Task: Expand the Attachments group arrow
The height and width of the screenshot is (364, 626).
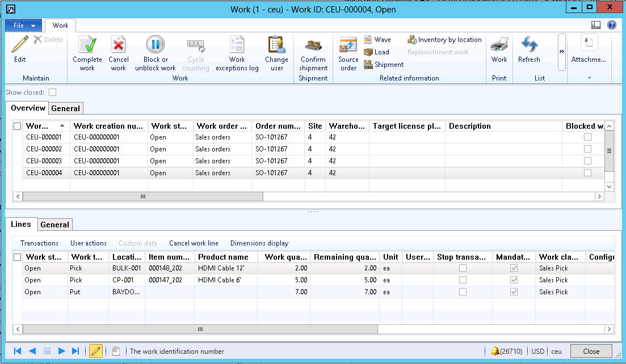Action: click(589, 78)
